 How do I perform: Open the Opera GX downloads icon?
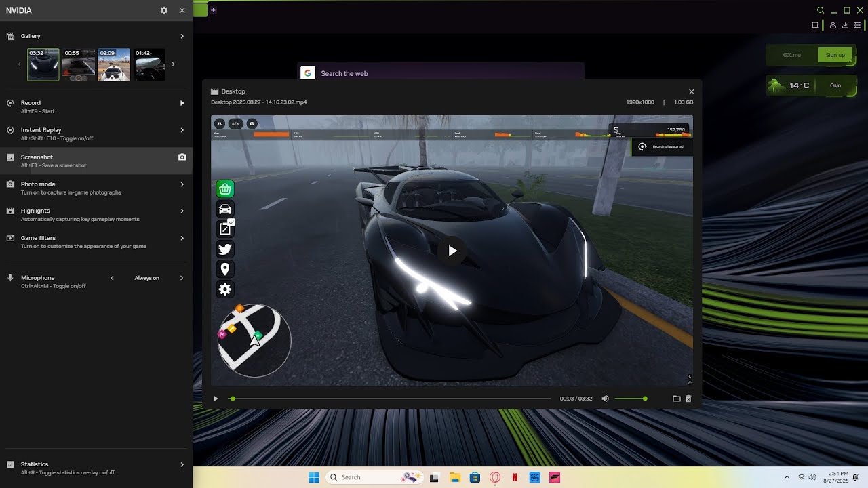point(845,25)
